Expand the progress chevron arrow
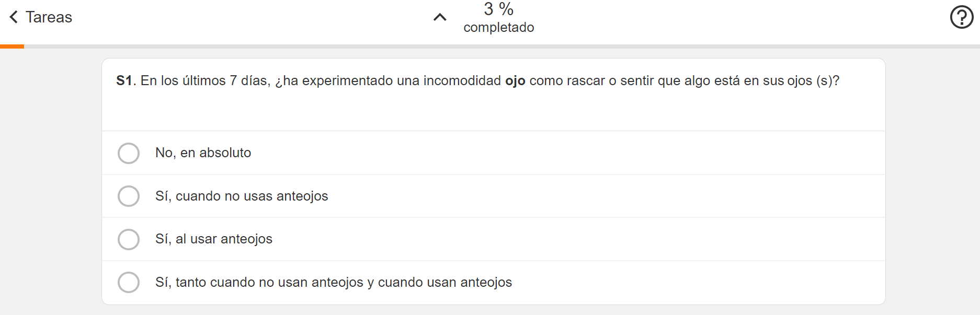 tap(440, 17)
